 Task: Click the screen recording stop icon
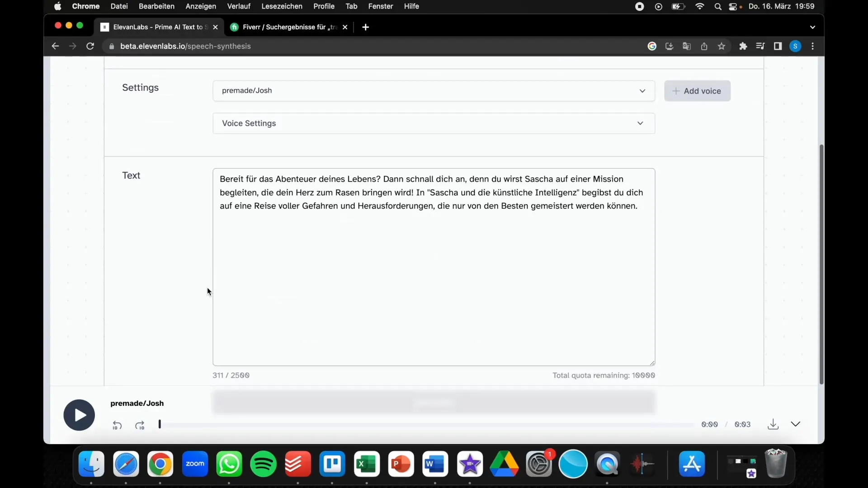[x=639, y=6]
